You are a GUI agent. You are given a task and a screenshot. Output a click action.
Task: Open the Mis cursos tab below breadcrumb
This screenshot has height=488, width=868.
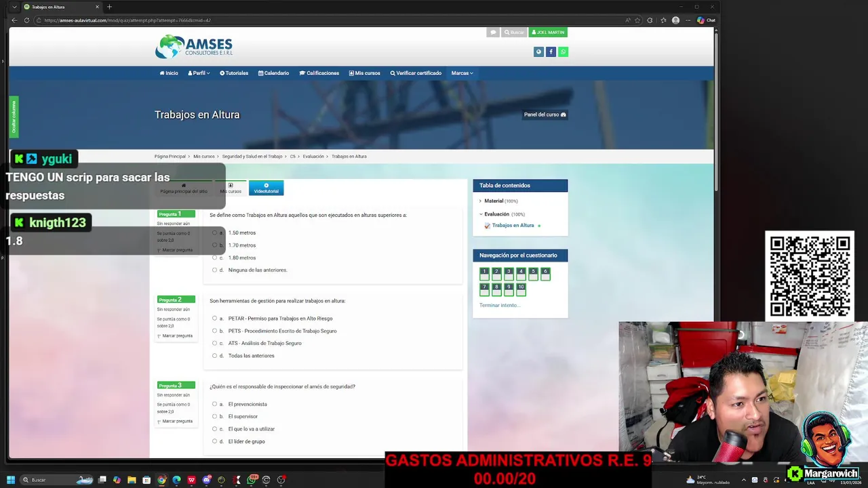231,188
